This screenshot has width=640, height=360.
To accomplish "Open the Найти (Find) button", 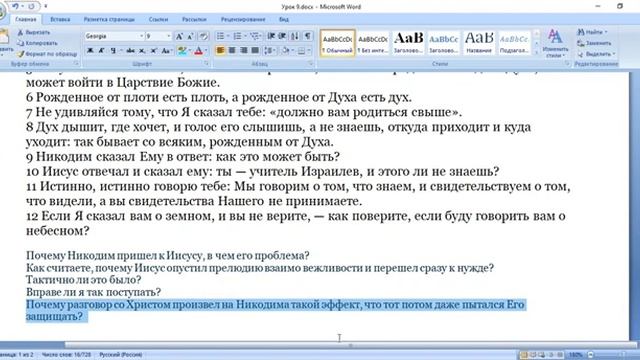I will click(593, 32).
